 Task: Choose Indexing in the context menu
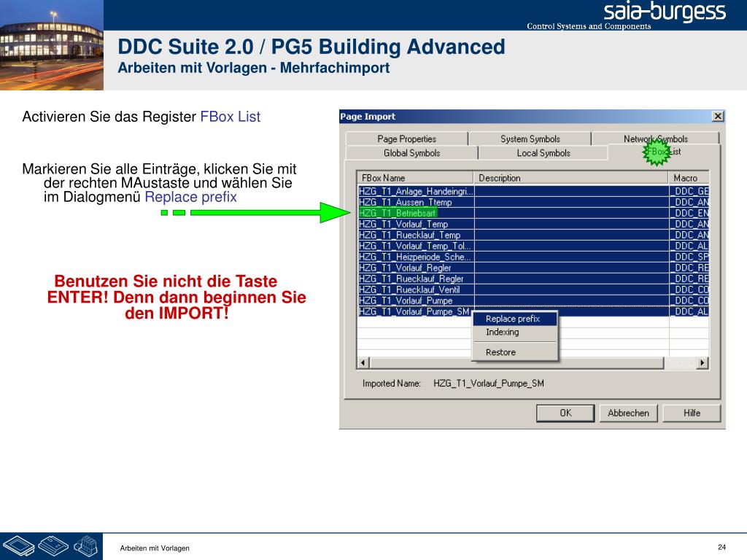tap(514, 332)
